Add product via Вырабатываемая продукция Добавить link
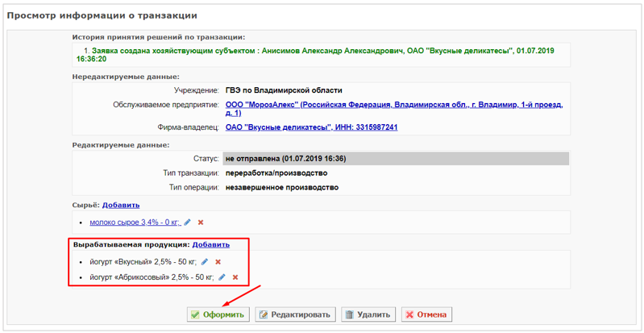 (211, 244)
